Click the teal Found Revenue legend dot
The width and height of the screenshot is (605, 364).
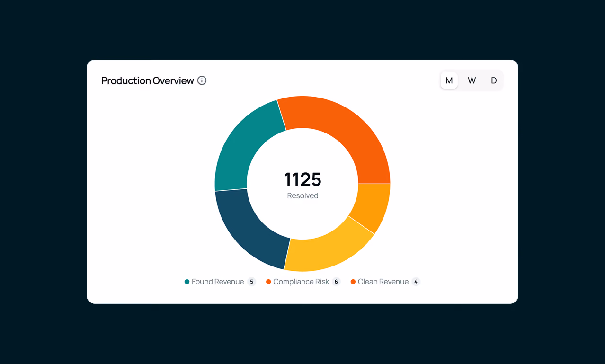click(x=187, y=282)
